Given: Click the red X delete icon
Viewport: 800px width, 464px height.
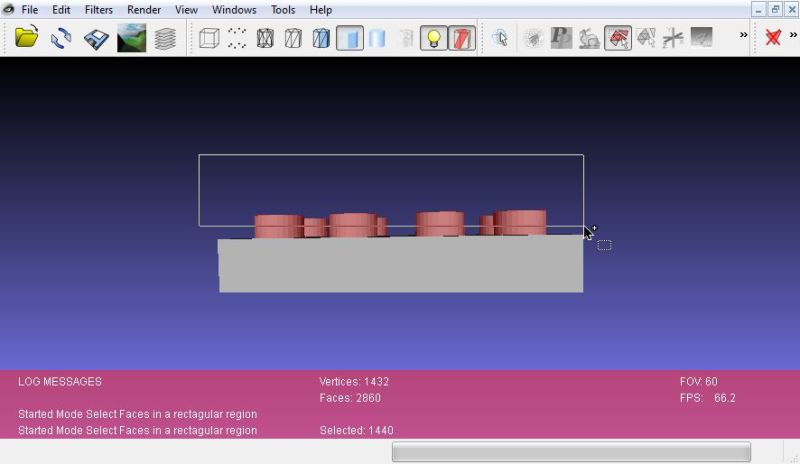Looking at the screenshot, I should [x=772, y=38].
